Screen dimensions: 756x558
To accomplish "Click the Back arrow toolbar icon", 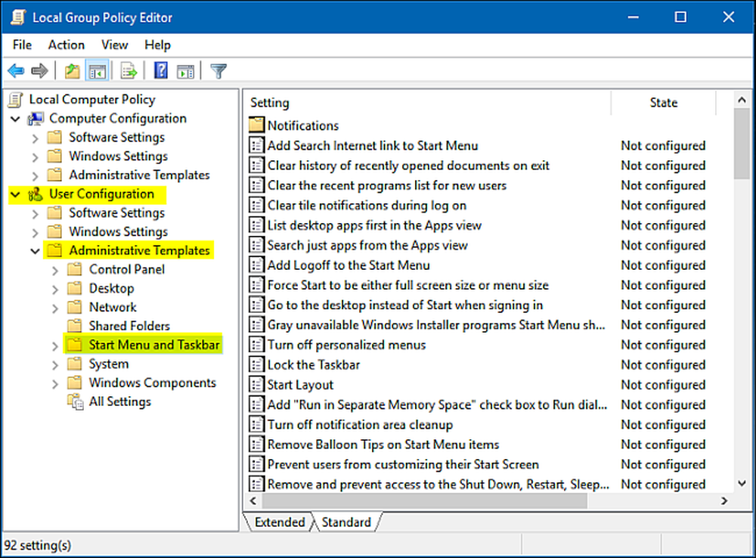I will click(16, 71).
